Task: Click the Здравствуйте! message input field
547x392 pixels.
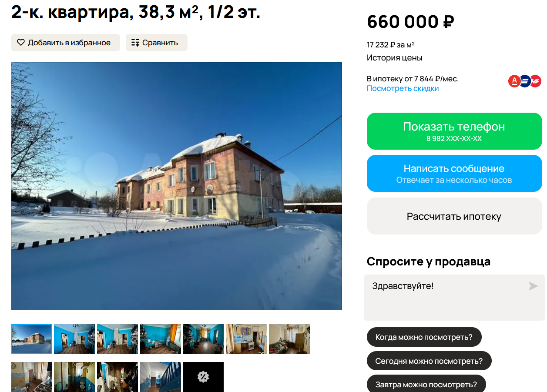Action: tap(454, 298)
